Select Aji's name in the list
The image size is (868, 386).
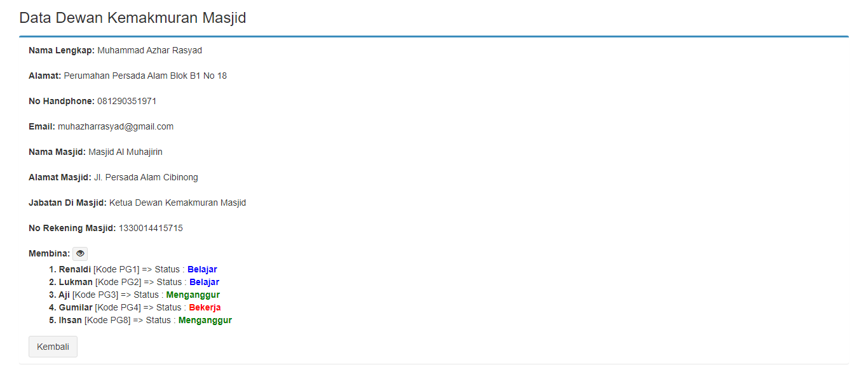click(x=64, y=295)
